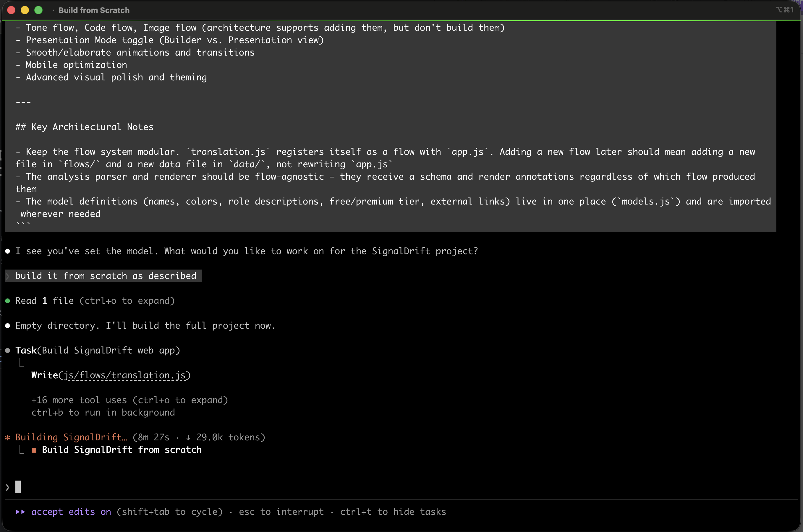
Task: Select the highlighted build it from scratch message
Action: (x=105, y=276)
